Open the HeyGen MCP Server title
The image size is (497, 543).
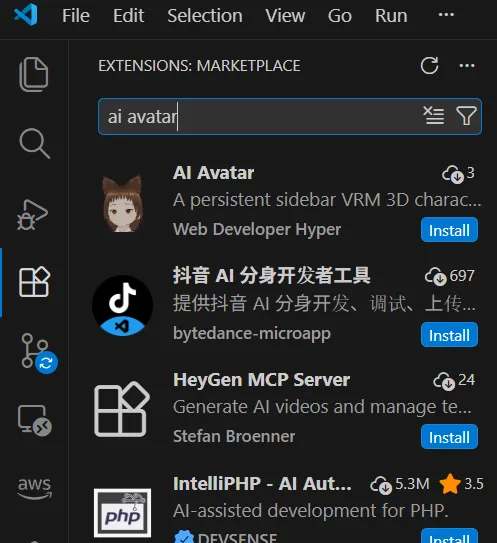tap(261, 380)
